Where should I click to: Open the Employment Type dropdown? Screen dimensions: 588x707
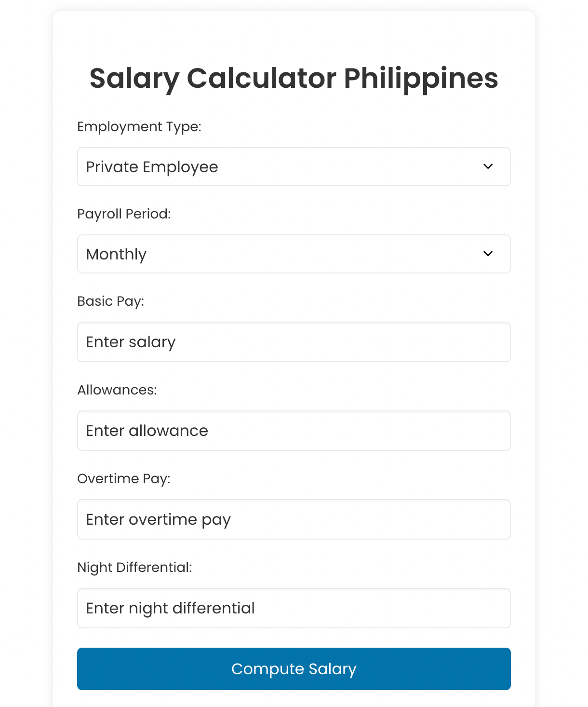tap(294, 166)
